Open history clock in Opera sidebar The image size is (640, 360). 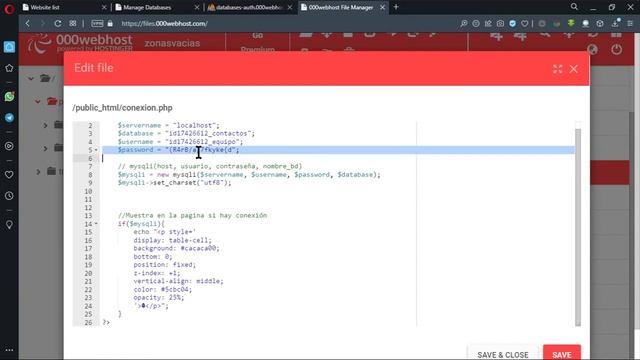point(9,196)
